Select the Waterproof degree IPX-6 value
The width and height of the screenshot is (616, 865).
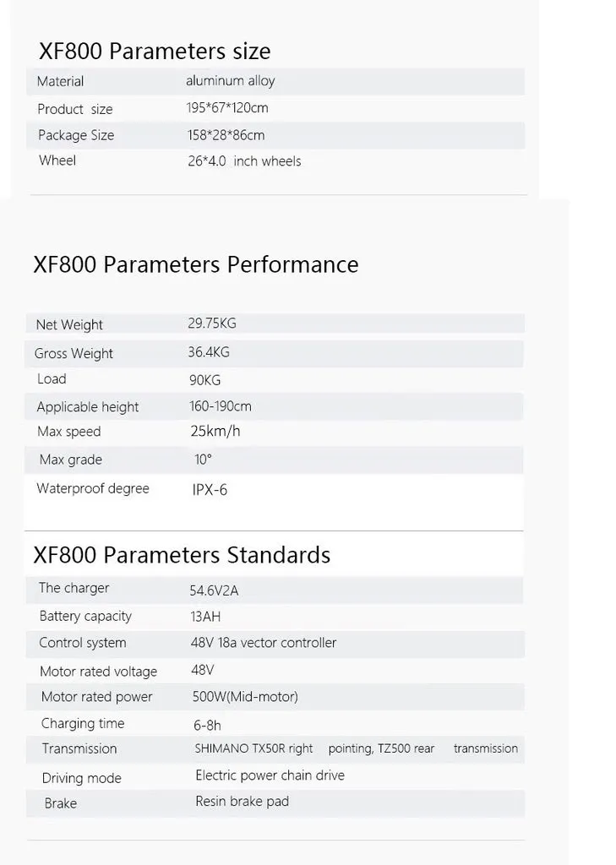[210, 490]
